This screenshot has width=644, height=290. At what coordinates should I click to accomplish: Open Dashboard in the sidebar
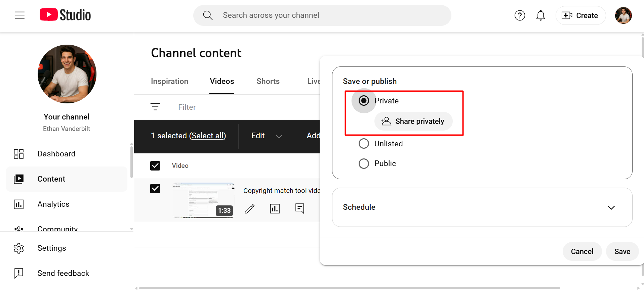67,154
